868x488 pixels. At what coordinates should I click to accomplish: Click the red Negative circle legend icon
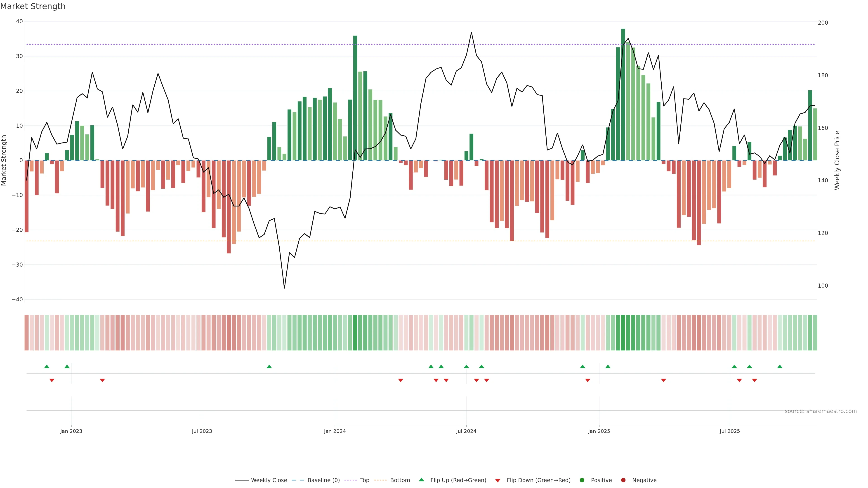(623, 480)
